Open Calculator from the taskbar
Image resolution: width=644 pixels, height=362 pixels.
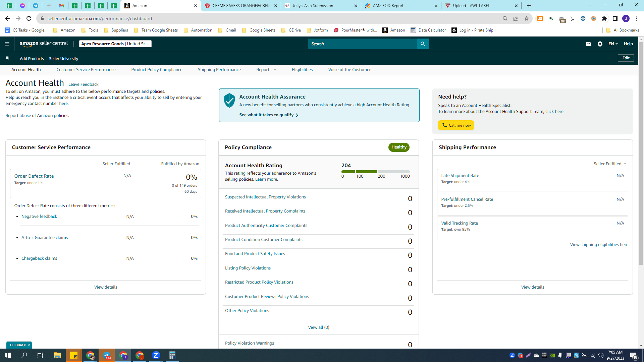pyautogui.click(x=172, y=355)
